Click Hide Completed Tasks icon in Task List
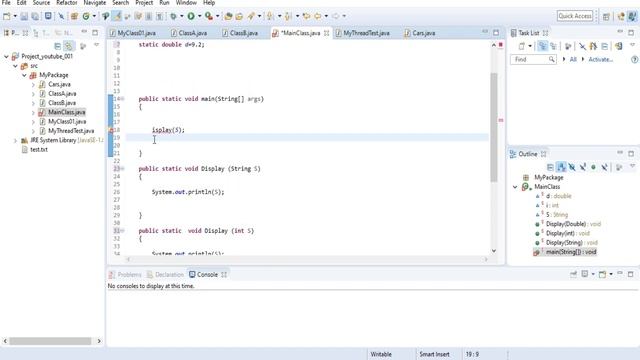Screen dimensions: 640x360 click(x=582, y=46)
